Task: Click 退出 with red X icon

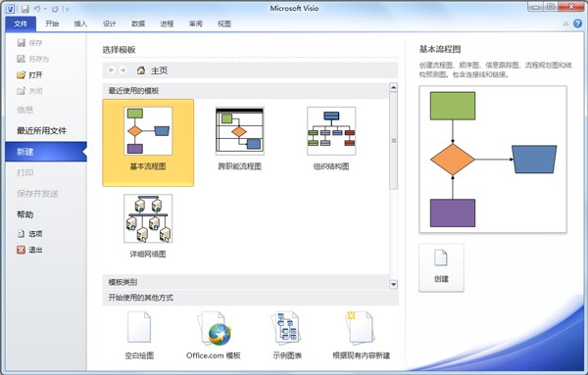Action: 29,250
